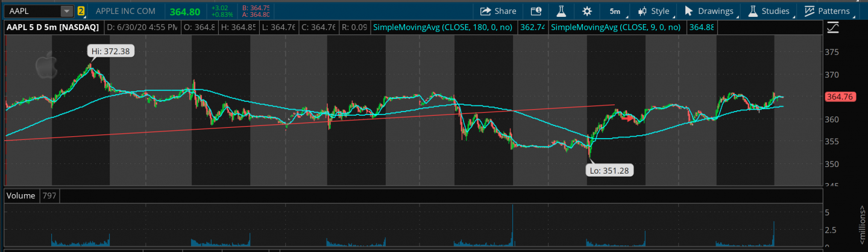Viewport: 868px width, 252px height.
Task: Click the 355 price axis label
Action: 832,142
